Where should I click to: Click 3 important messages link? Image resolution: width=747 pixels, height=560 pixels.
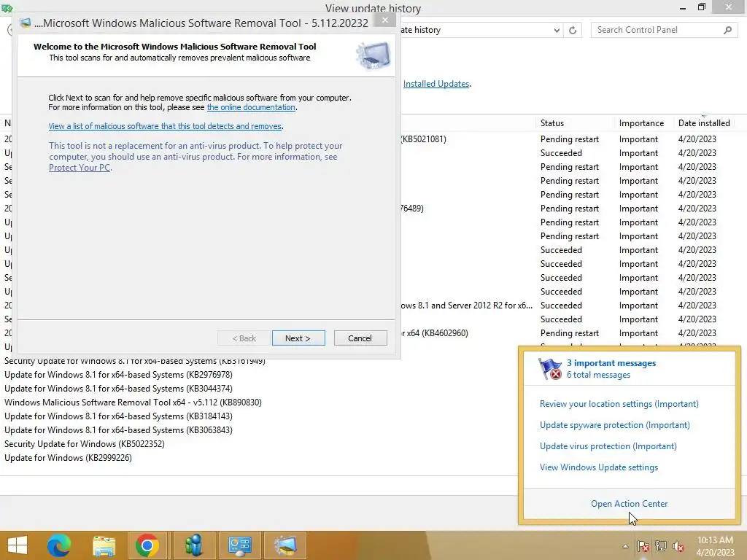click(x=611, y=363)
